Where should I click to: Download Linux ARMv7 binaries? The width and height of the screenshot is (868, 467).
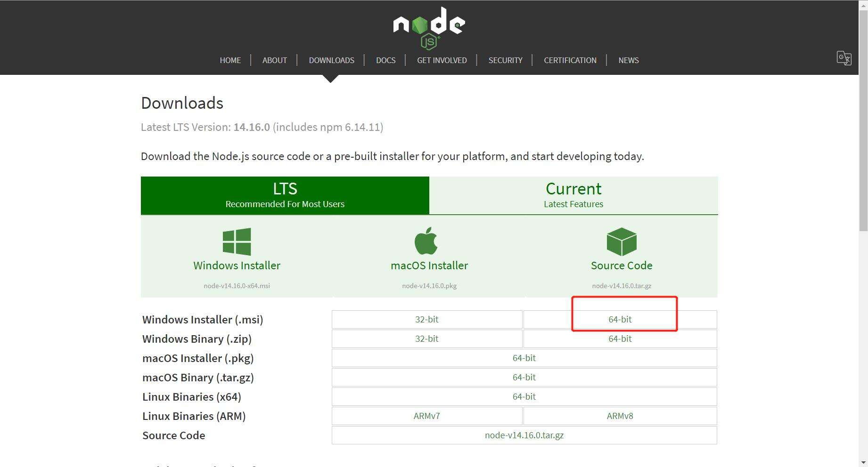426,416
